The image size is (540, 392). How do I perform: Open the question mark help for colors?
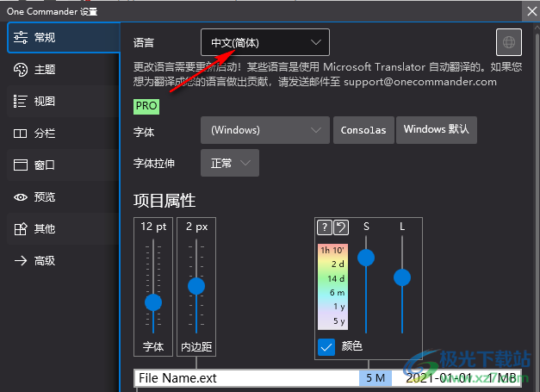pyautogui.click(x=325, y=227)
